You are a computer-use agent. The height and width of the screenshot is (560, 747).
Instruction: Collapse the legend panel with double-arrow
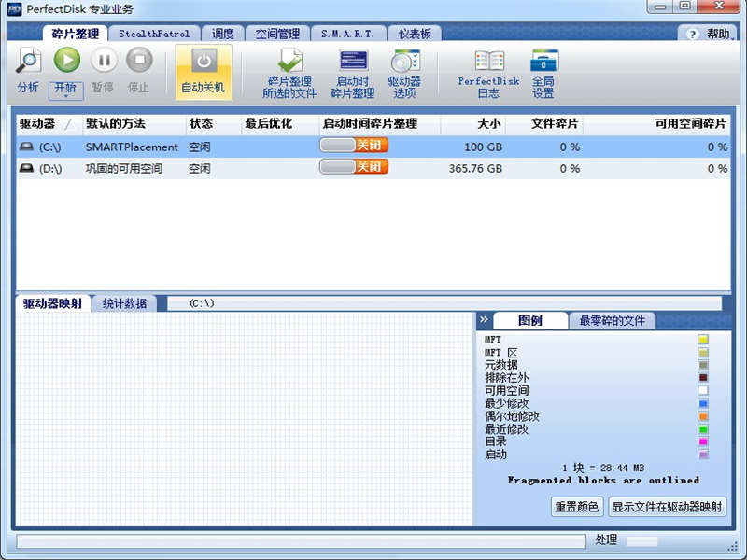pos(484,319)
